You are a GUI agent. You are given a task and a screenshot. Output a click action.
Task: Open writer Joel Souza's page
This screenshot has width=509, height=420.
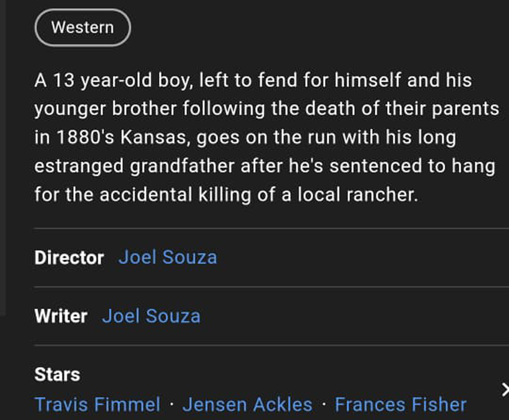151,316
